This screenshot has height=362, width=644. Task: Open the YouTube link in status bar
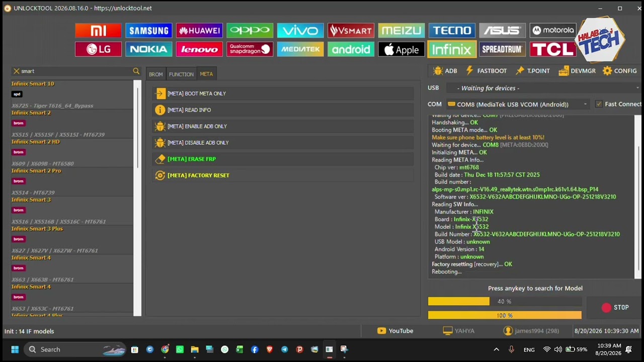point(395,331)
